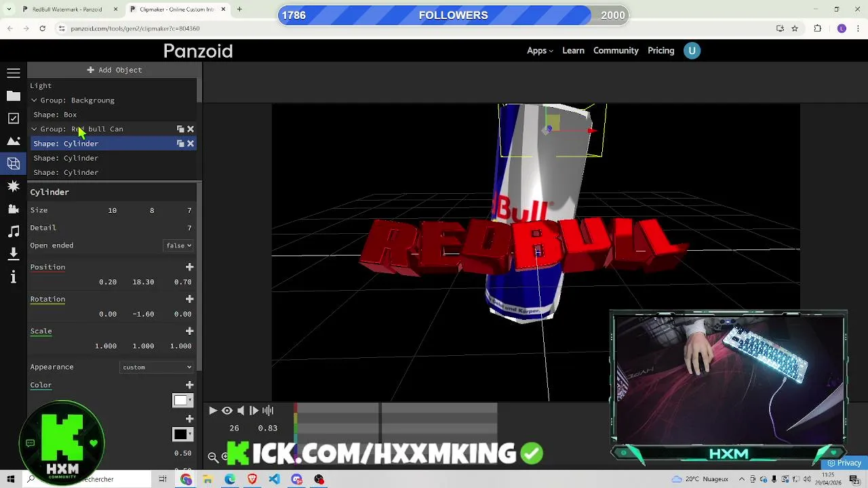Screen dimensions: 868x488
Task: Open the Learn menu item
Action: [573, 51]
